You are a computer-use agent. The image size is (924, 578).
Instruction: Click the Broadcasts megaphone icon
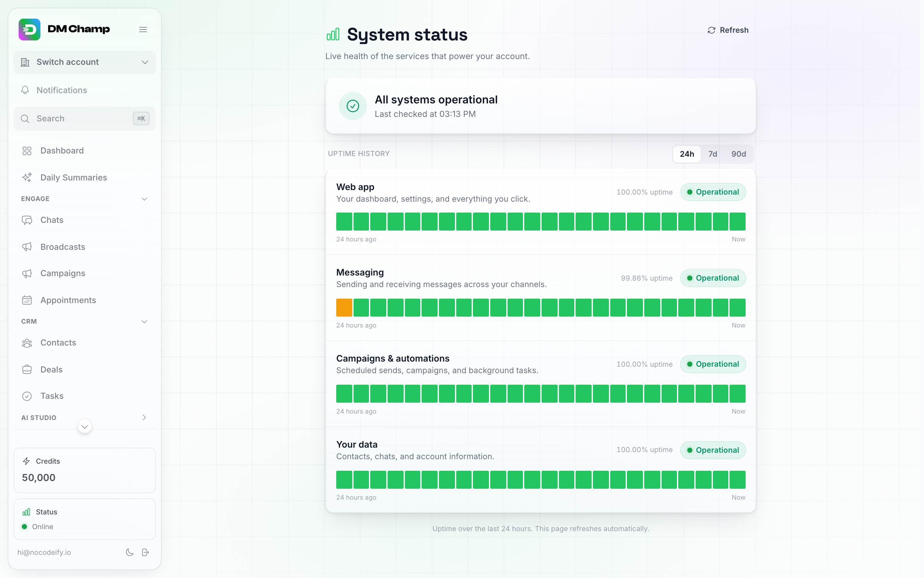click(x=27, y=247)
